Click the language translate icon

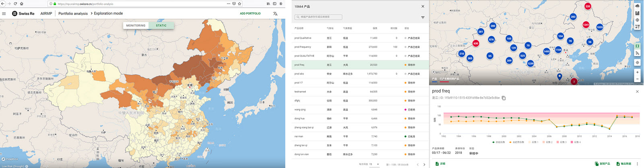point(275,14)
